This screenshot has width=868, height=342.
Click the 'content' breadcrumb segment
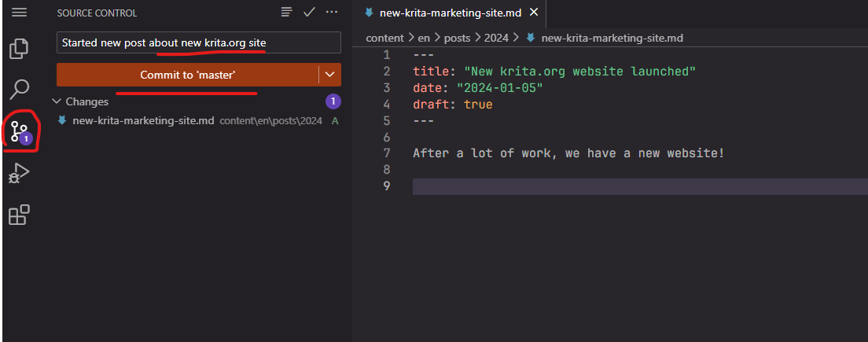click(x=385, y=37)
